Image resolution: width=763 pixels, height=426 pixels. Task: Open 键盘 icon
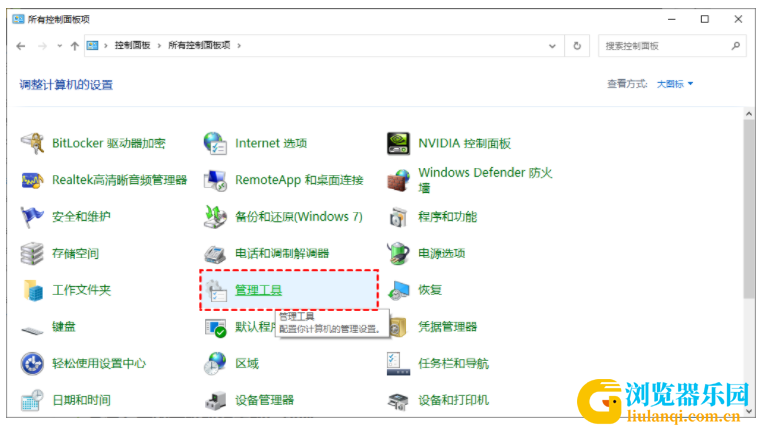33,330
